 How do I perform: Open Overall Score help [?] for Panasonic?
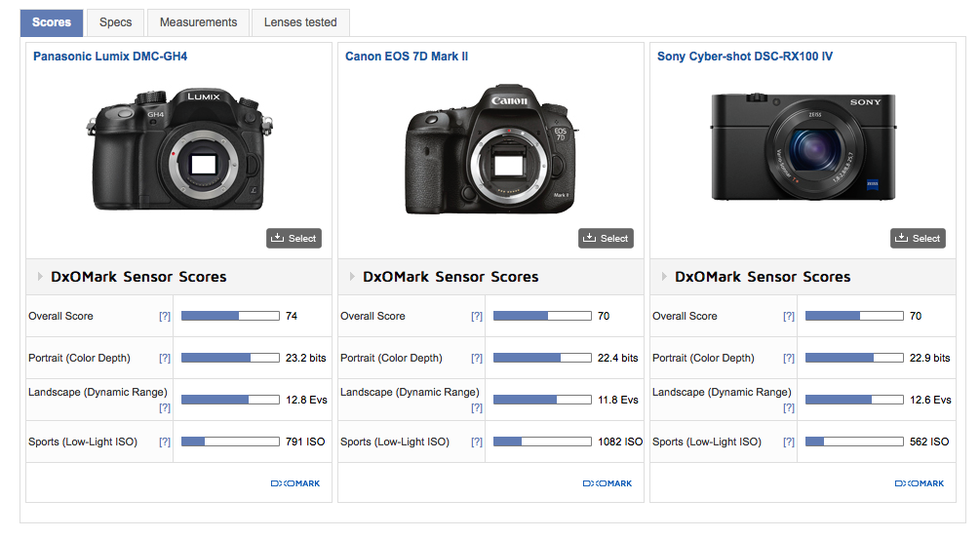coord(165,316)
